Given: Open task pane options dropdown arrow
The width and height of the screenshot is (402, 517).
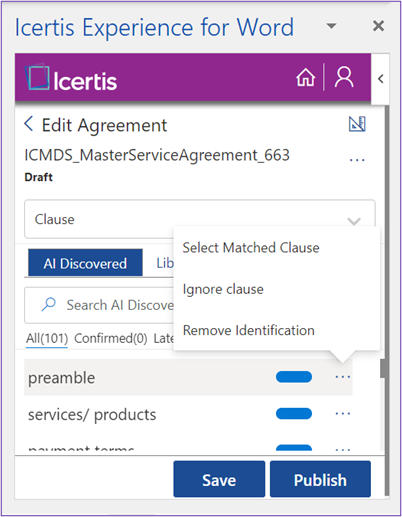Looking at the screenshot, I should tap(331, 26).
